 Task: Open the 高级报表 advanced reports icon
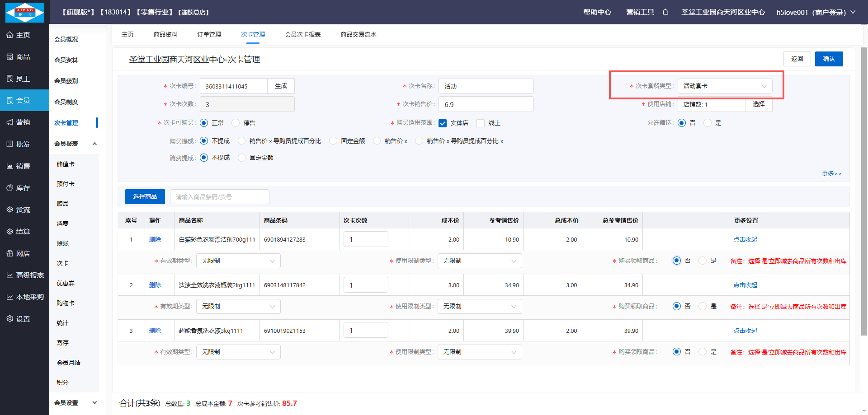(x=10, y=275)
